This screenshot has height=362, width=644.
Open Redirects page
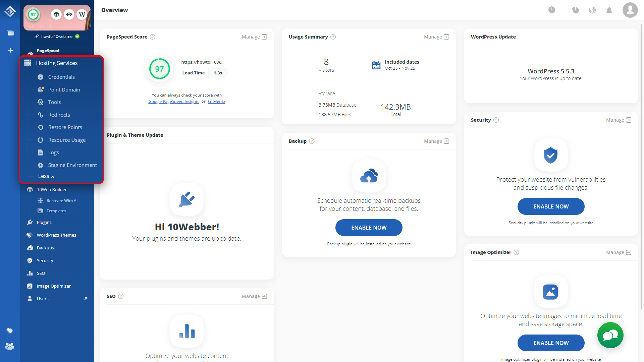[x=59, y=115]
